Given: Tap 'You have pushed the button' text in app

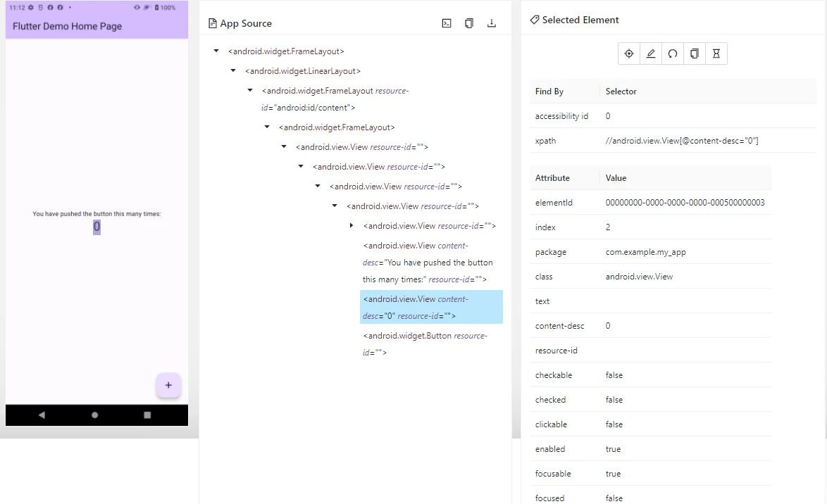Looking at the screenshot, I should coord(97,214).
